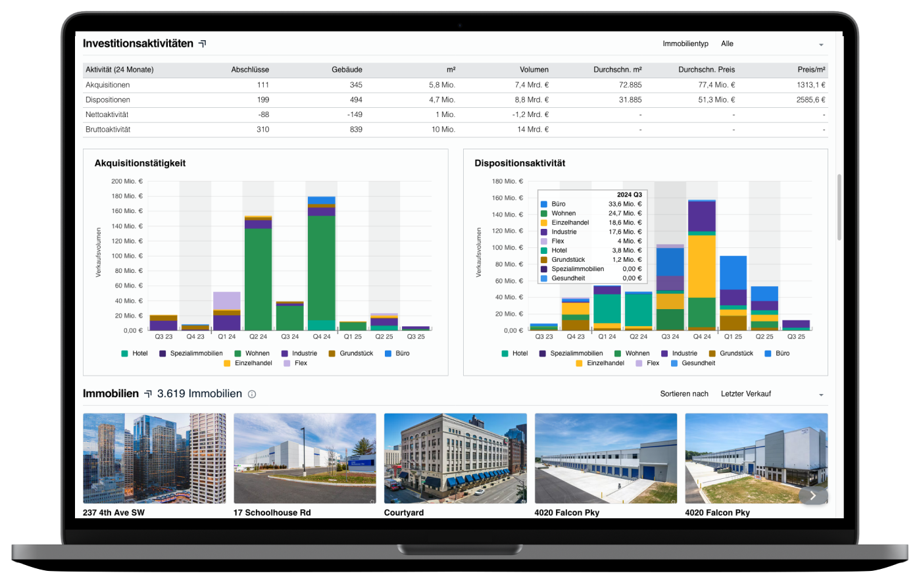The width and height of the screenshot is (921, 588).
Task: Click the expand icon beside Immobilien heading
Action: tap(147, 394)
